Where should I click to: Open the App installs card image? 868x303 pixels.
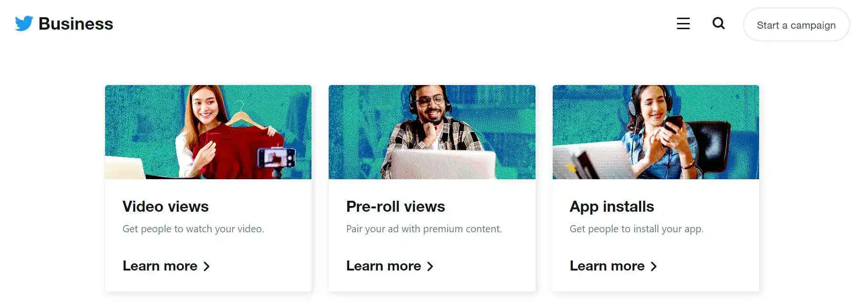coord(656,132)
